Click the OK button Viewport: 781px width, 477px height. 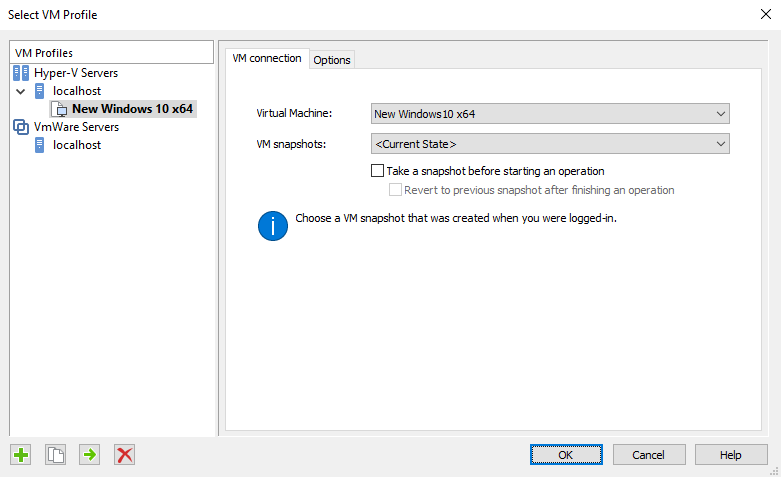tap(566, 455)
